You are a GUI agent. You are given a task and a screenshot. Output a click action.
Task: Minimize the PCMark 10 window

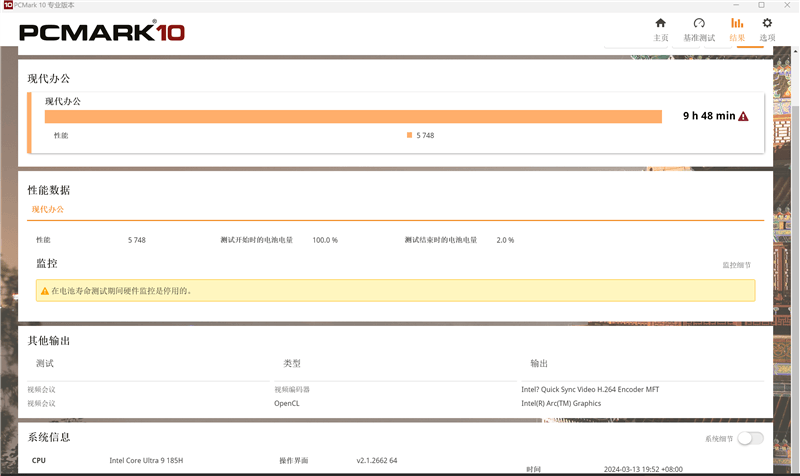coord(736,5)
